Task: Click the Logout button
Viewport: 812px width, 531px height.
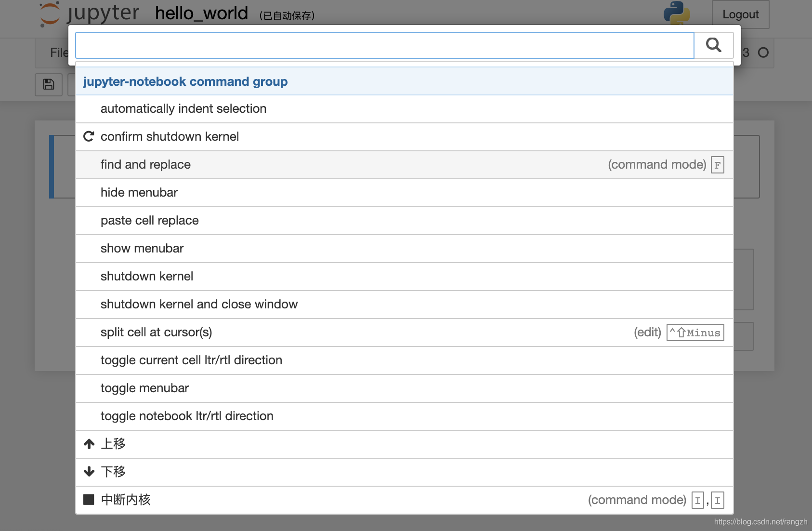Action: (x=741, y=14)
